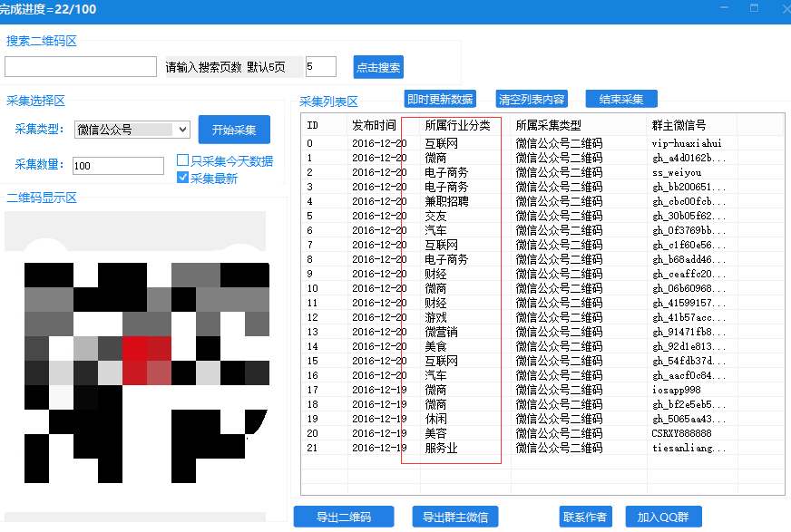
Task: Click the 兼职招聘 cell in row 4
Action: coord(446,201)
